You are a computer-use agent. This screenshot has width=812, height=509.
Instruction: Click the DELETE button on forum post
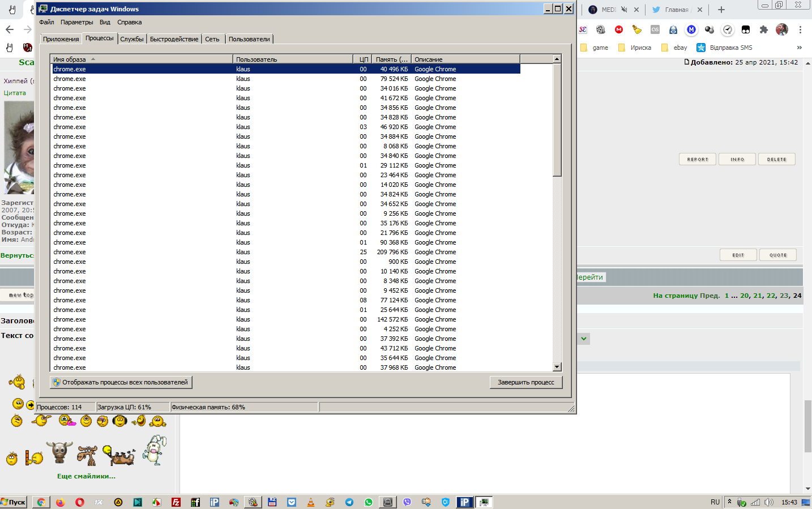click(x=777, y=159)
